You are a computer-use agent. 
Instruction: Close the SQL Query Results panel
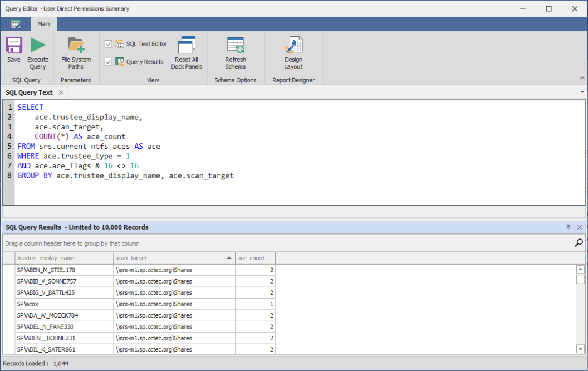580,227
